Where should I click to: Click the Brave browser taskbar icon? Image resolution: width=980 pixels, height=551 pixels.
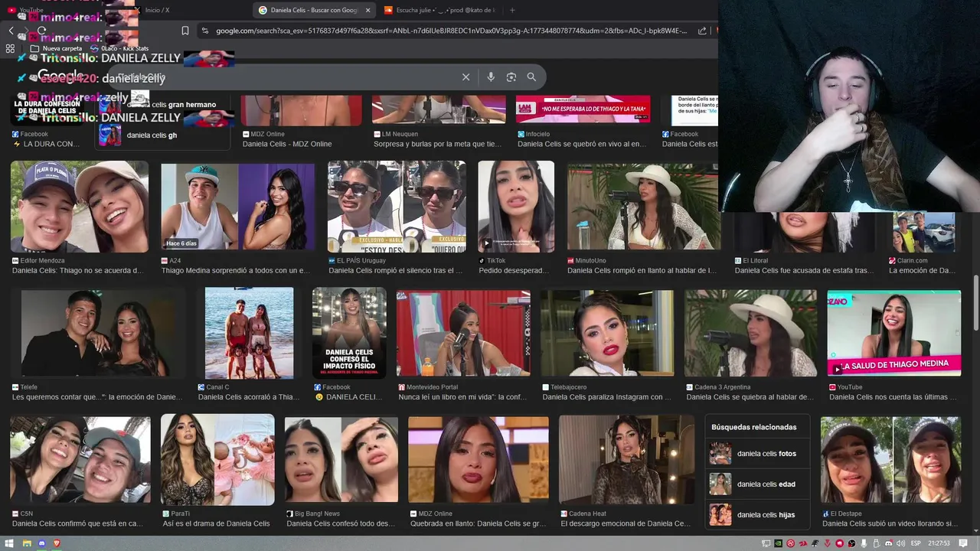point(57,543)
